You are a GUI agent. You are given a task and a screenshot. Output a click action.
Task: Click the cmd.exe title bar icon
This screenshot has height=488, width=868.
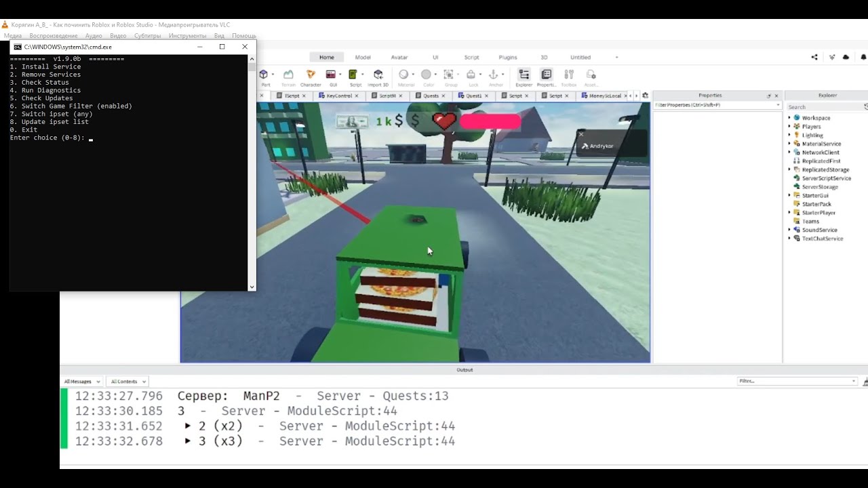coord(18,47)
